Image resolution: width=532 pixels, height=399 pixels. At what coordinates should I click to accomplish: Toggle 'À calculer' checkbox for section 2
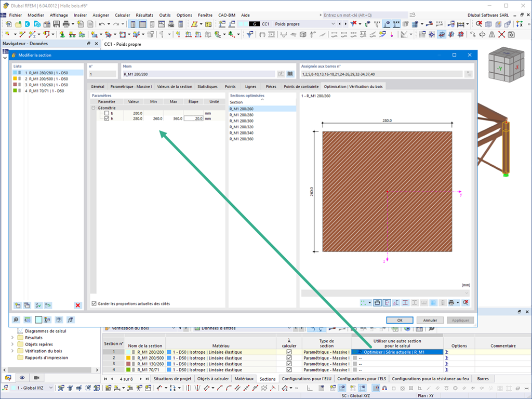(x=289, y=358)
